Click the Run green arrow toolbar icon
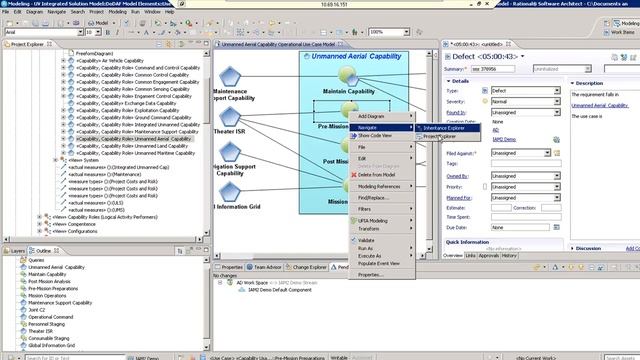Image resolution: width=640 pixels, height=360 pixels. click(x=158, y=23)
